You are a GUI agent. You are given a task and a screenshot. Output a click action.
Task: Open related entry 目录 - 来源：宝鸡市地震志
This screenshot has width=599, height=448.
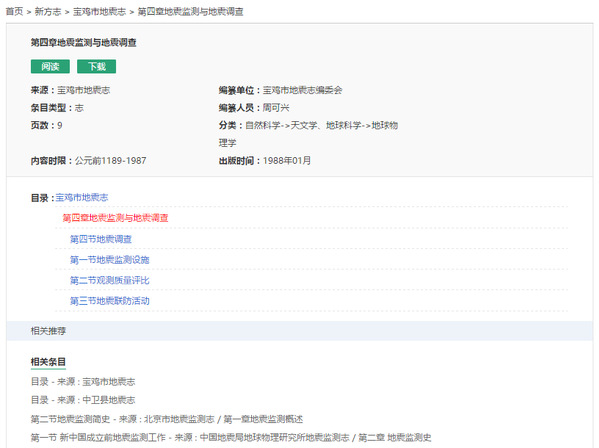(83, 382)
